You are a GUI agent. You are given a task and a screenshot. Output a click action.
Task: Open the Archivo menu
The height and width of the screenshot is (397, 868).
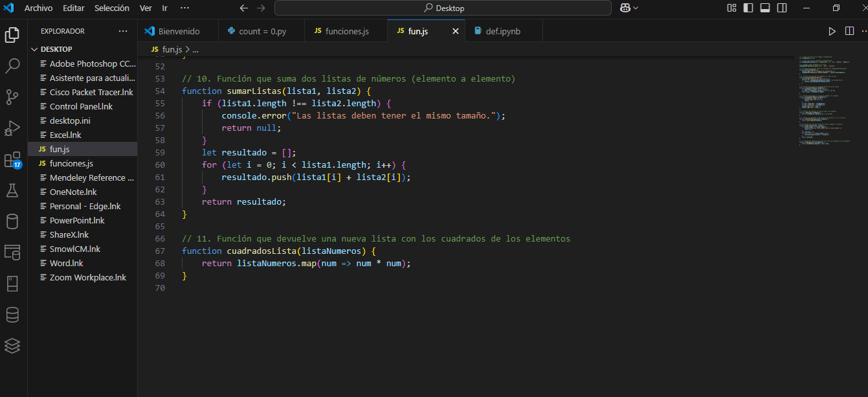(38, 8)
